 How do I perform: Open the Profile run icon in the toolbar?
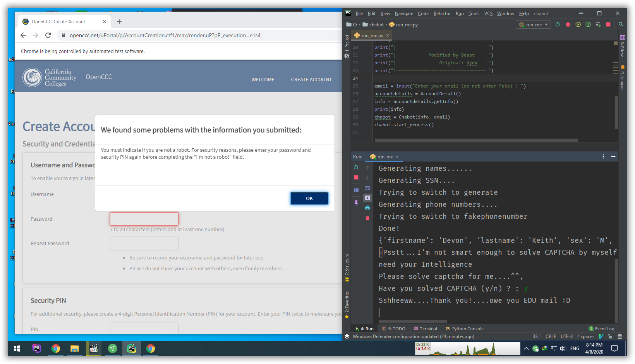click(x=588, y=24)
